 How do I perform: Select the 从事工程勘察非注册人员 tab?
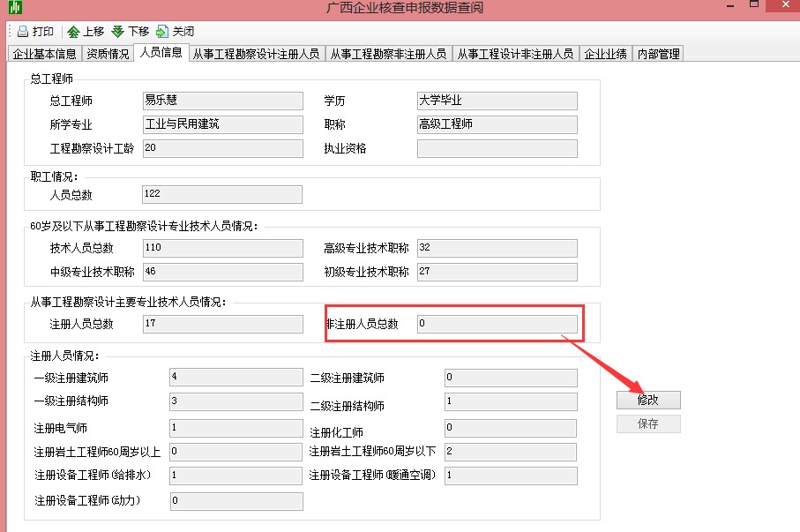[388, 54]
